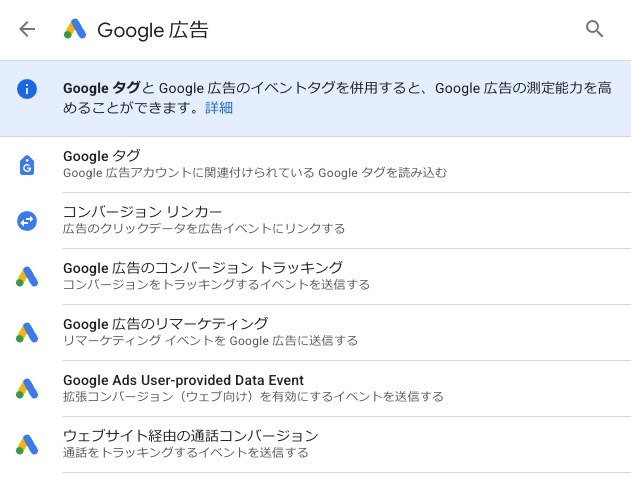Click the リマーケティング Ads icon
Viewport: 631px width, 480px height.
[x=27, y=333]
